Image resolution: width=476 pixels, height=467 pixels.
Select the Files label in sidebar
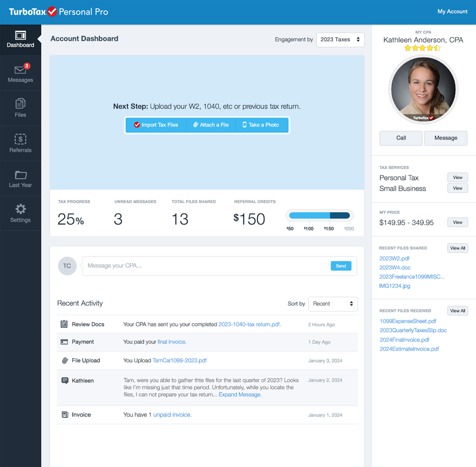[20, 115]
